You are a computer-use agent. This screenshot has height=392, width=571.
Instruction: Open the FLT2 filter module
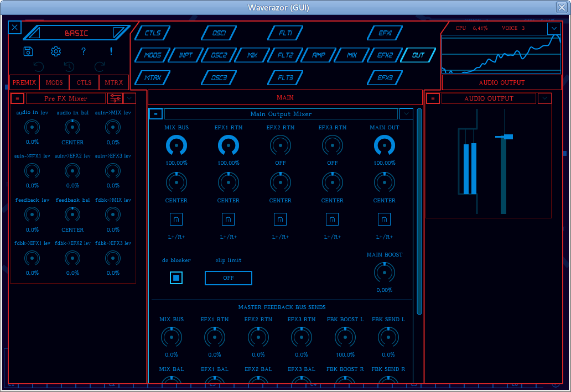point(285,55)
